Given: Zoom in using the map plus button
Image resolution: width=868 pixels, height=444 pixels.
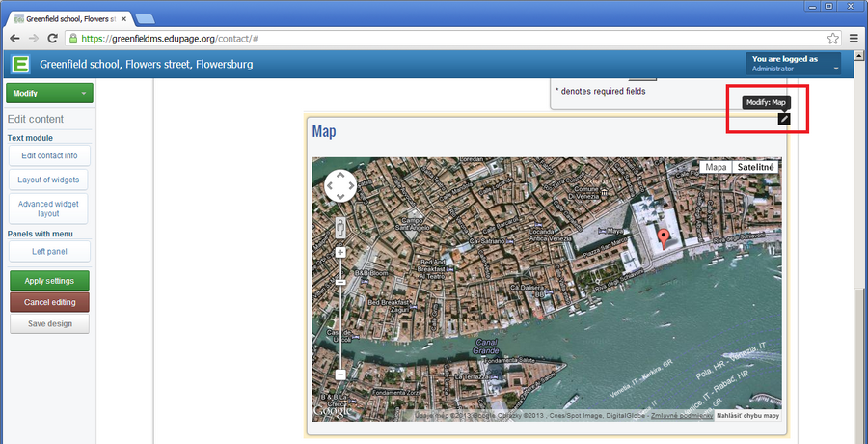Looking at the screenshot, I should coord(340,253).
